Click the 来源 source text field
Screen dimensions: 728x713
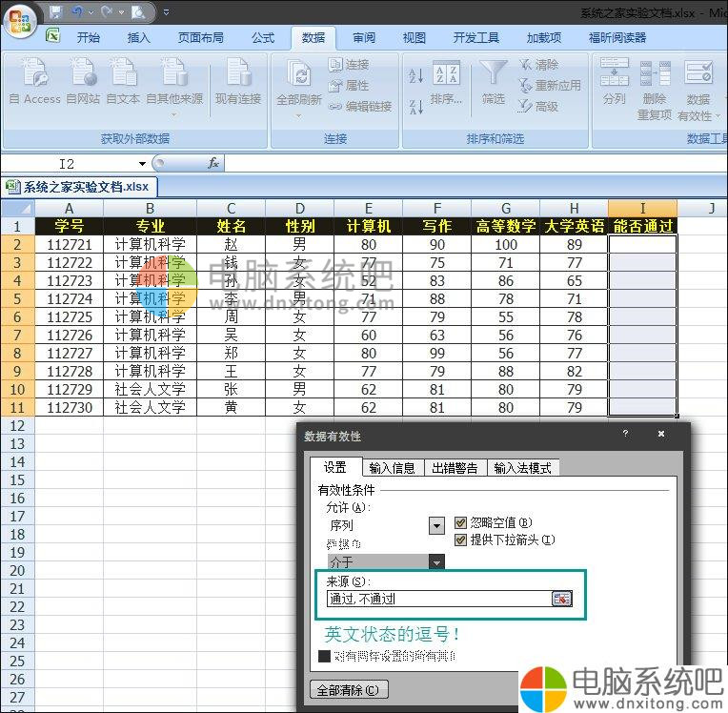click(436, 599)
